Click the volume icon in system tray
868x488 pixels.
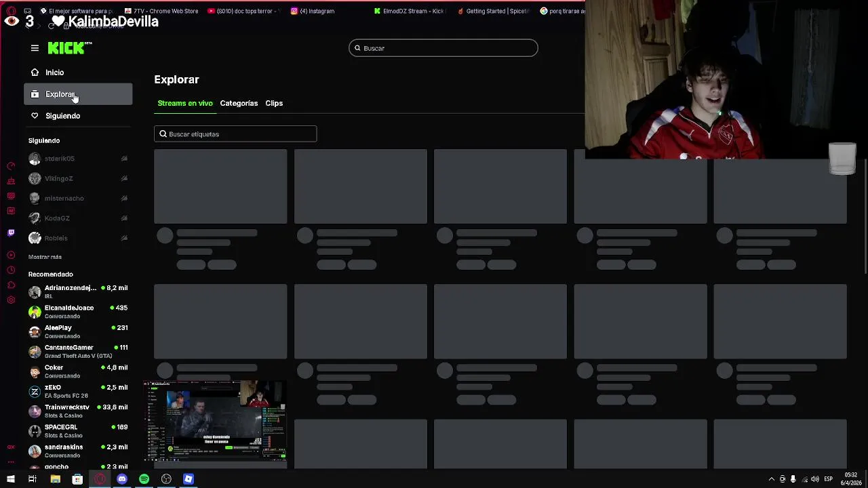815,479
